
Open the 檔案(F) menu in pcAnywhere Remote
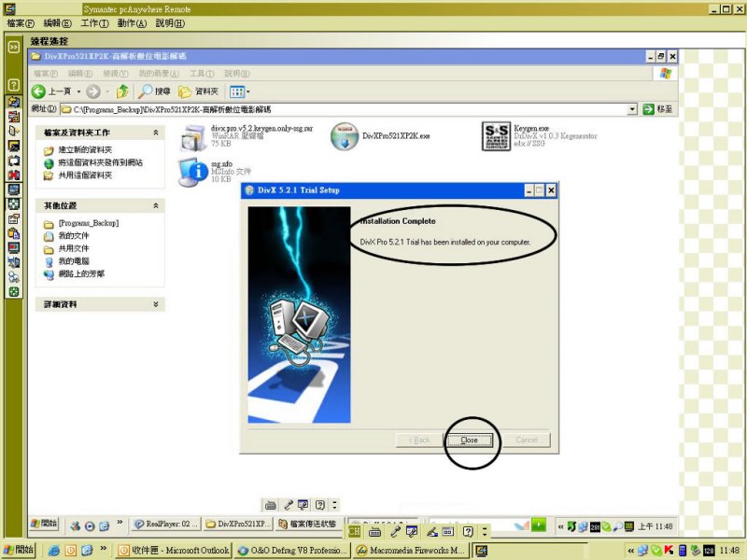click(21, 23)
